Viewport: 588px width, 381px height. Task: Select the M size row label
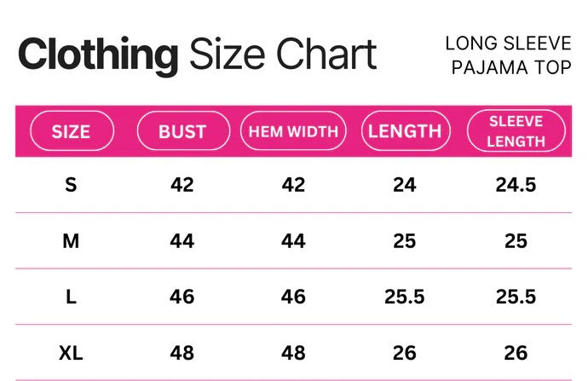tap(71, 241)
